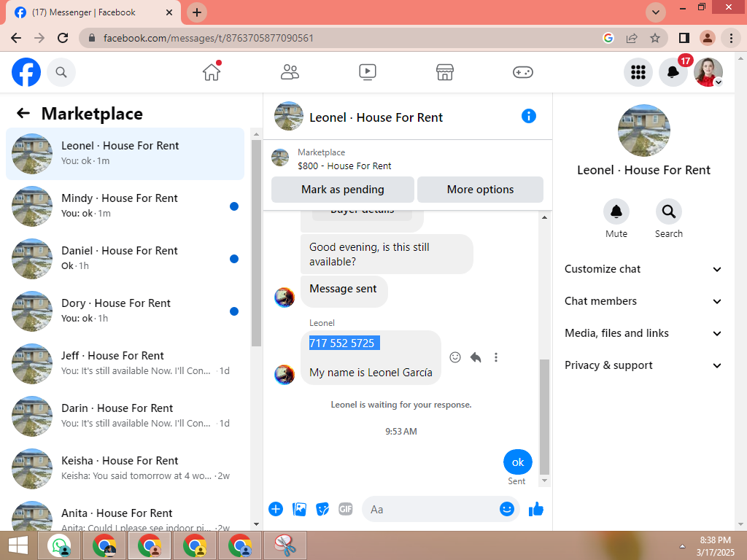This screenshot has height=560, width=747.
Task: Open Keisha · House For Rent conversation
Action: [125, 469]
